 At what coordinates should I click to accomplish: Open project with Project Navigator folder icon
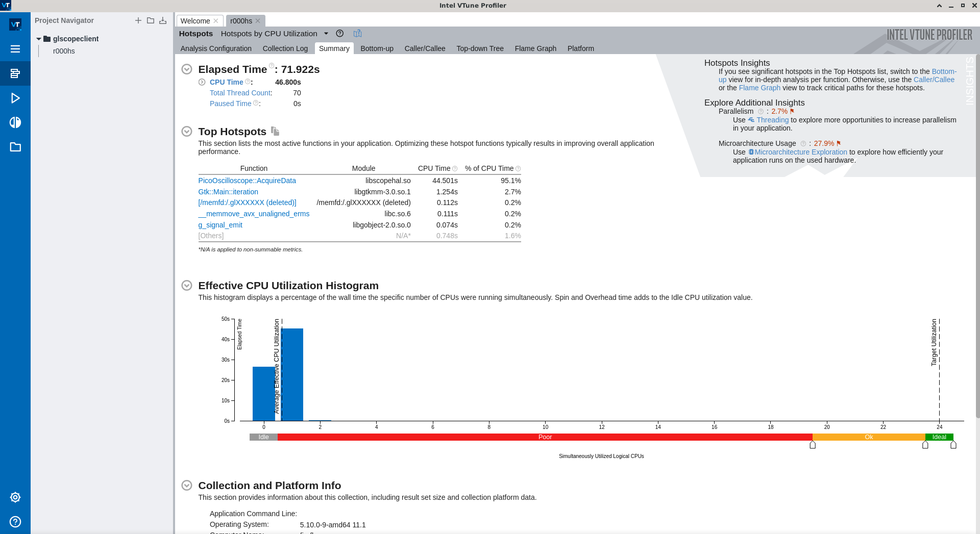(x=151, y=20)
